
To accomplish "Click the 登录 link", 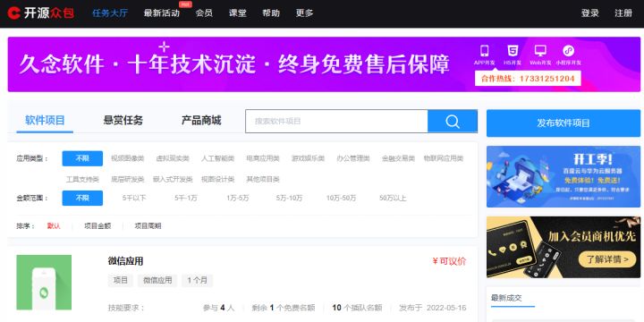I will click(589, 13).
